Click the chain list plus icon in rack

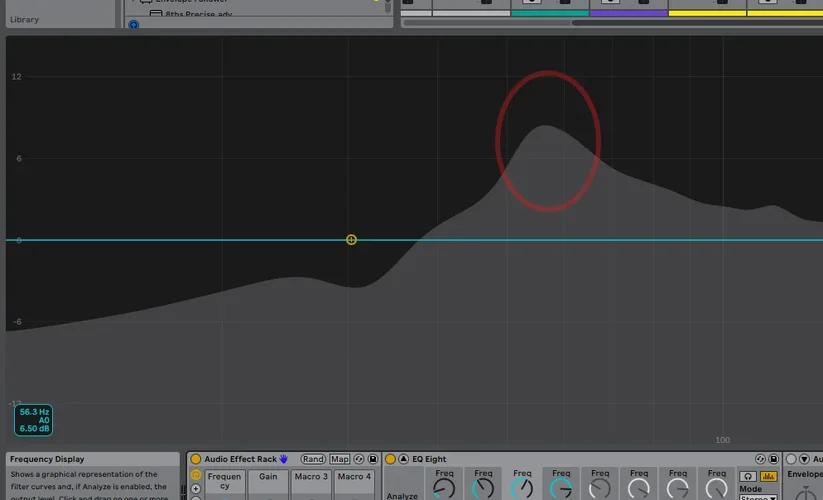click(196, 489)
